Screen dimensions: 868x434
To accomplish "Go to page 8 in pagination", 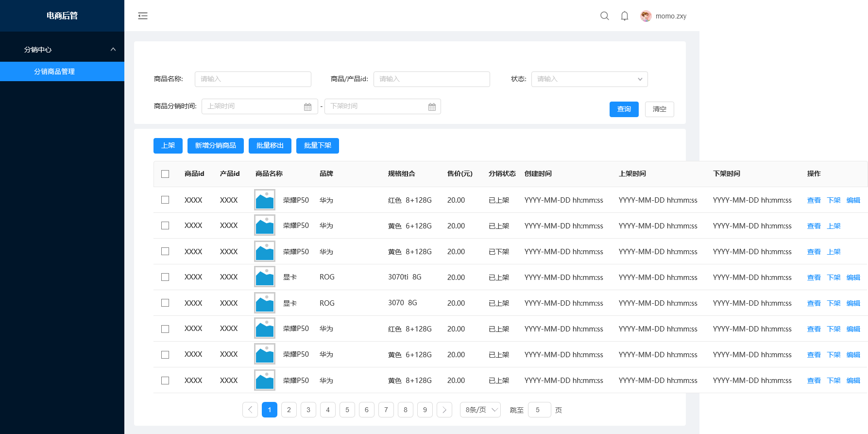I will pos(406,410).
